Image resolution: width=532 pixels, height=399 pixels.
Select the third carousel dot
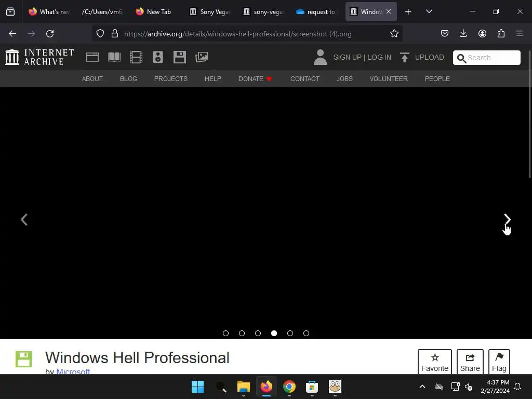pos(258,333)
